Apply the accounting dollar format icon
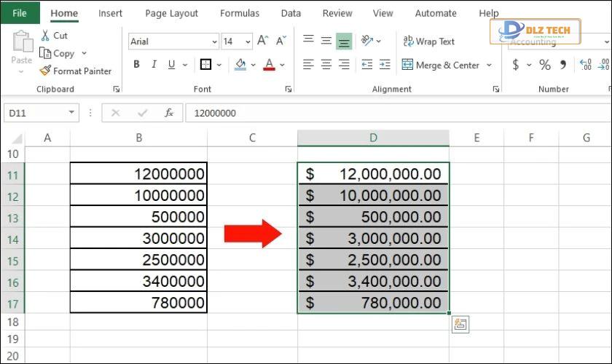 516,64
